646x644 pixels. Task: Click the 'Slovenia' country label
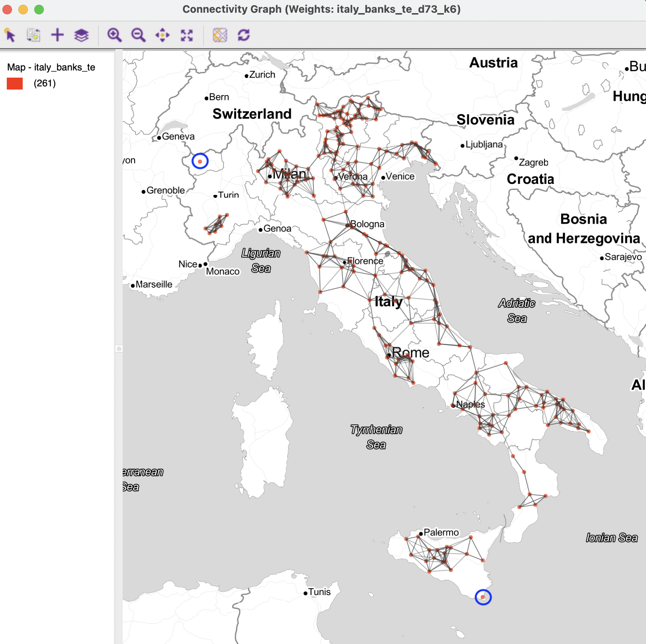point(485,120)
